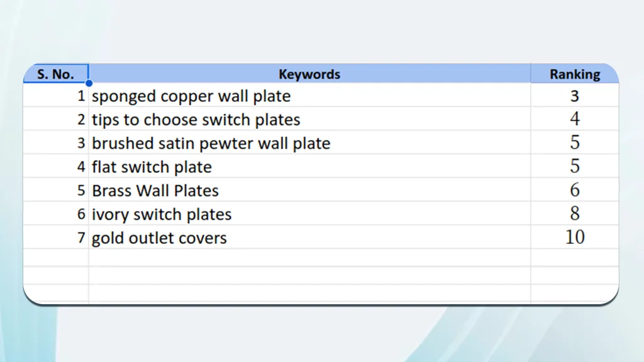Click serial number 4 cell
644x362 pixels.
(x=56, y=166)
